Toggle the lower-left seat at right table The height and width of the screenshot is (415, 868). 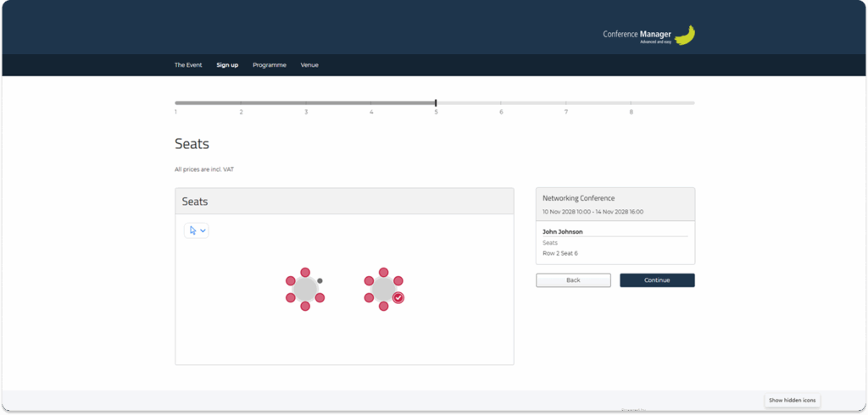pos(369,297)
